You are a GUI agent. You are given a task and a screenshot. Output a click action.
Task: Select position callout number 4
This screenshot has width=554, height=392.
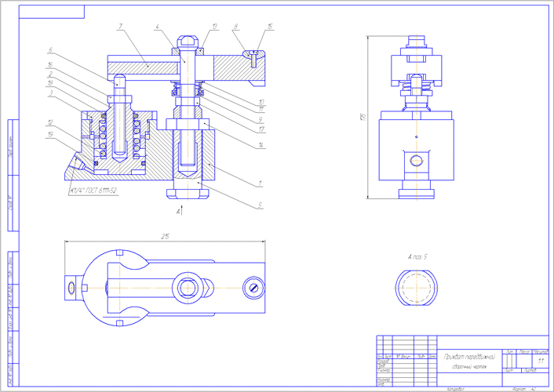point(157,26)
